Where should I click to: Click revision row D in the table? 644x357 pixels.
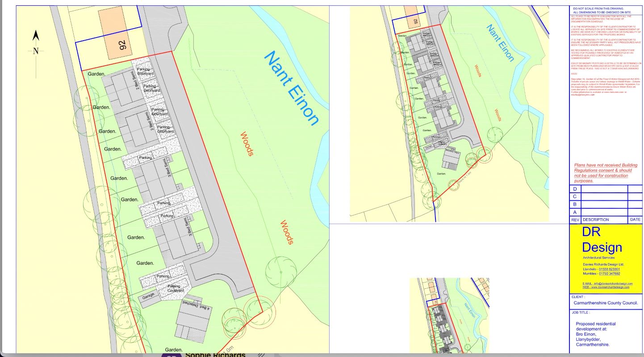coord(605,189)
